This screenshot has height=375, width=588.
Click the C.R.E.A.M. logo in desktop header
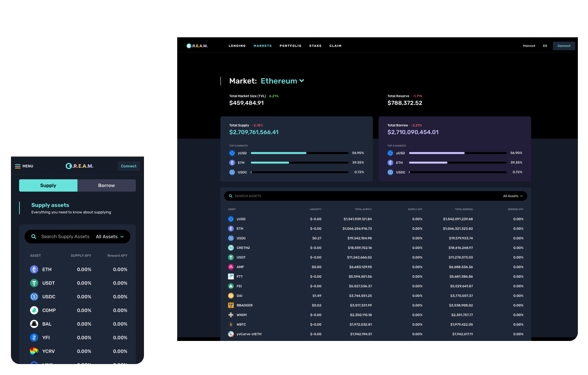pyautogui.click(x=197, y=46)
